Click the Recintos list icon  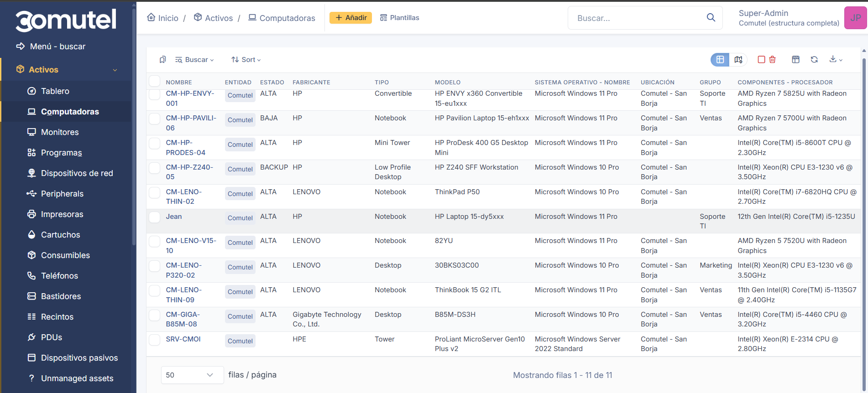point(31,317)
